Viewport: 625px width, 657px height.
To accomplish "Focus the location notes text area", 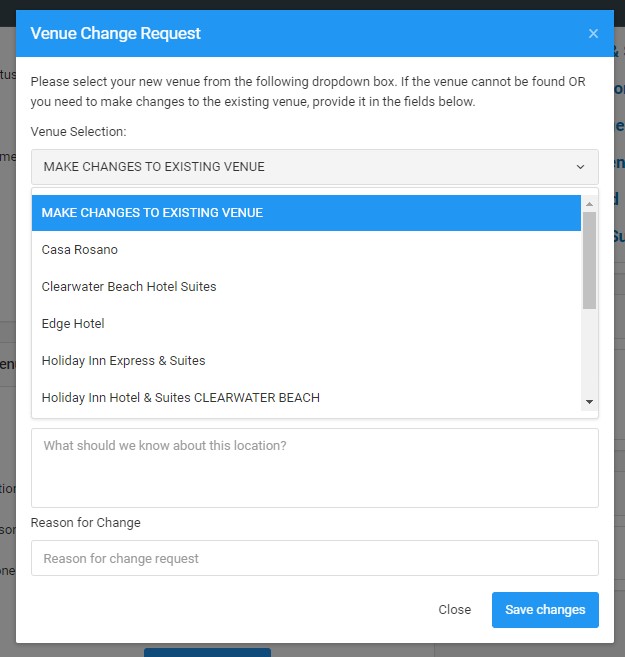I will click(x=314, y=468).
